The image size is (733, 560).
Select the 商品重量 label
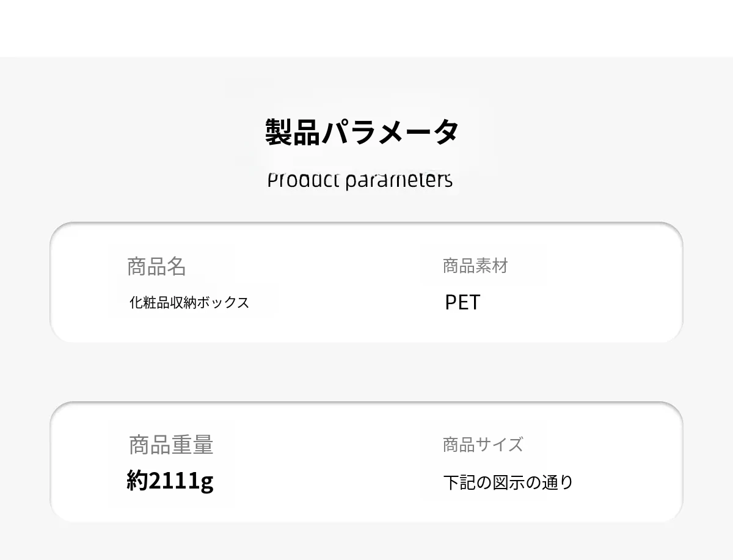point(171,445)
